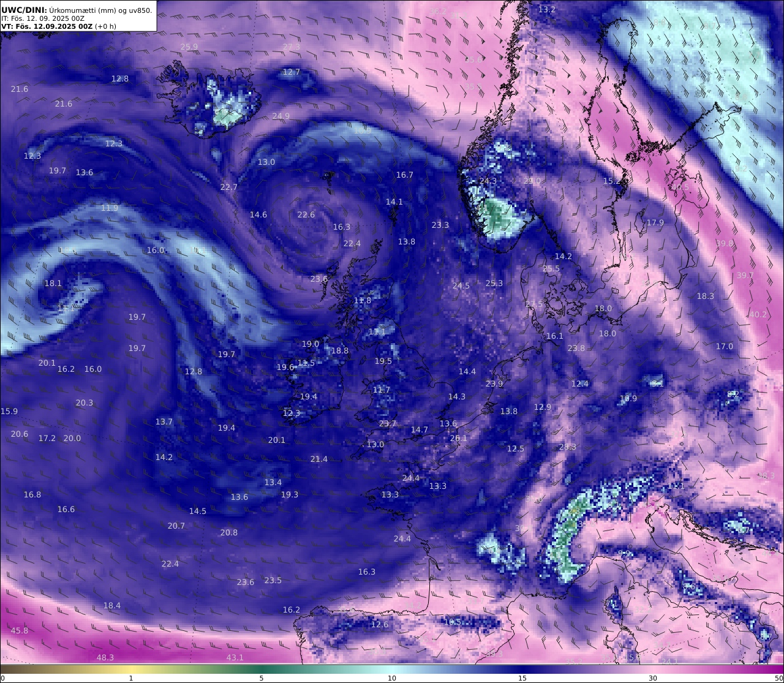Click the 22.6 value in the cyclone center

pos(306,215)
